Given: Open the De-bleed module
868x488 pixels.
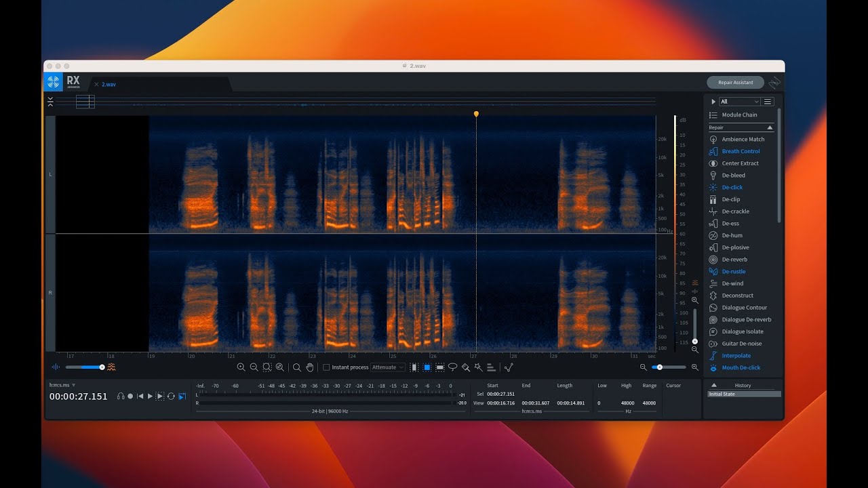Looking at the screenshot, I should [733, 176].
